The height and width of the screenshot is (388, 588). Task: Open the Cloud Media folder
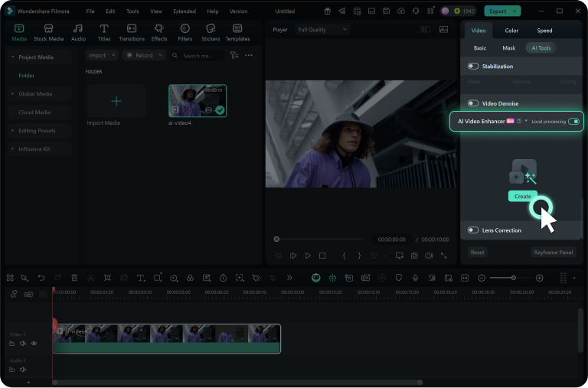[34, 112]
